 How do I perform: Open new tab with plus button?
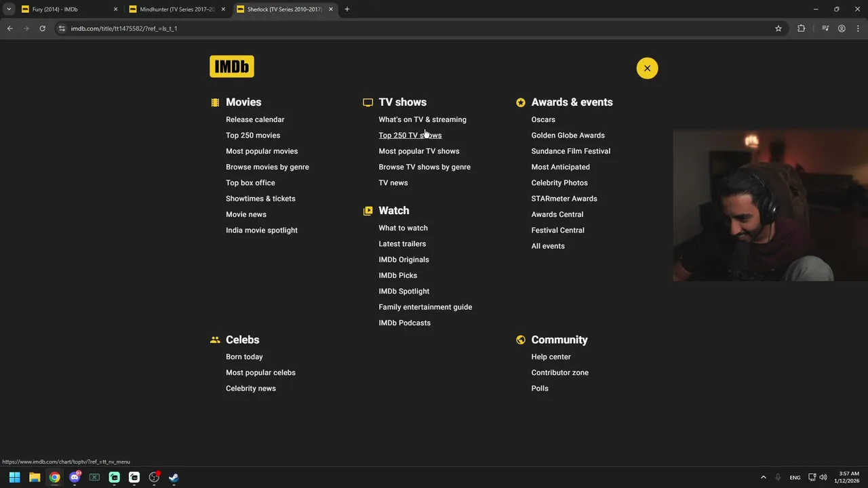[347, 9]
